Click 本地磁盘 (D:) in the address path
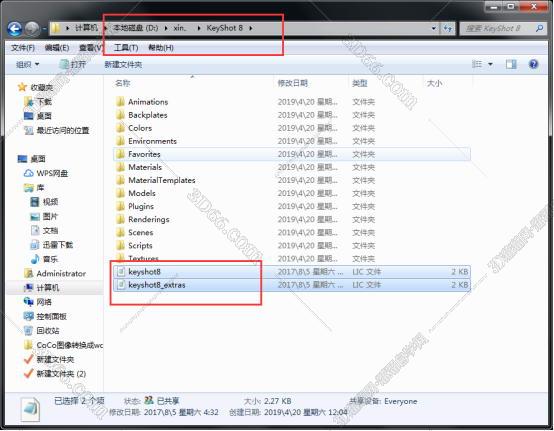The height and width of the screenshot is (431, 554). coord(135,28)
